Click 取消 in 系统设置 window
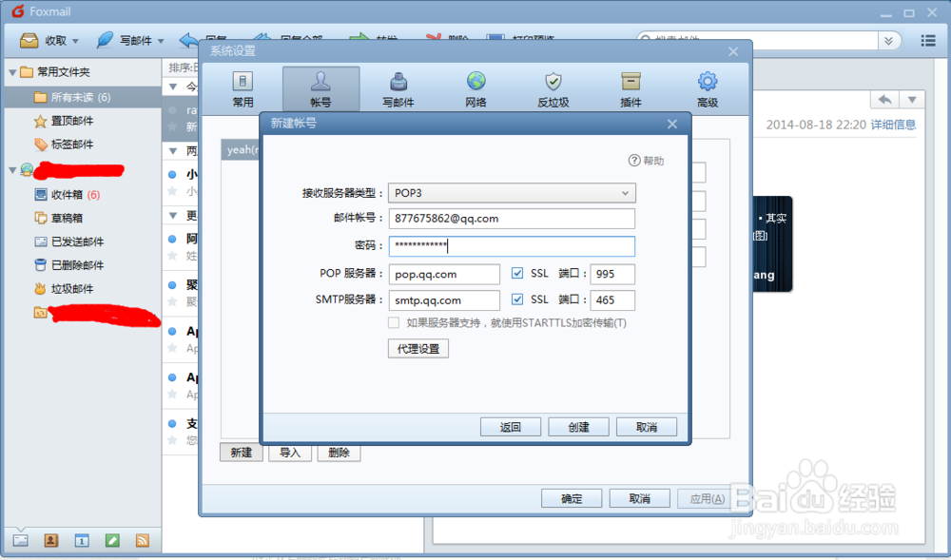This screenshot has height=560, width=951. click(639, 498)
